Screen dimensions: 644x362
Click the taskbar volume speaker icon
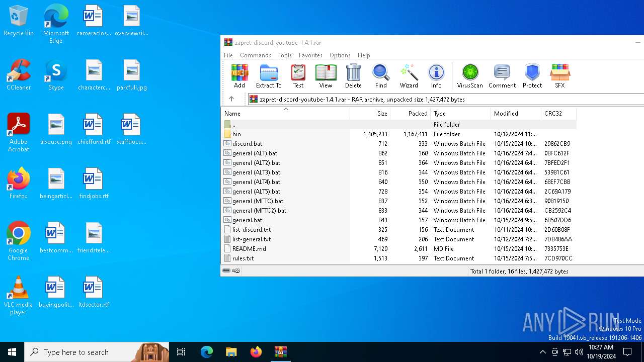pos(579,352)
